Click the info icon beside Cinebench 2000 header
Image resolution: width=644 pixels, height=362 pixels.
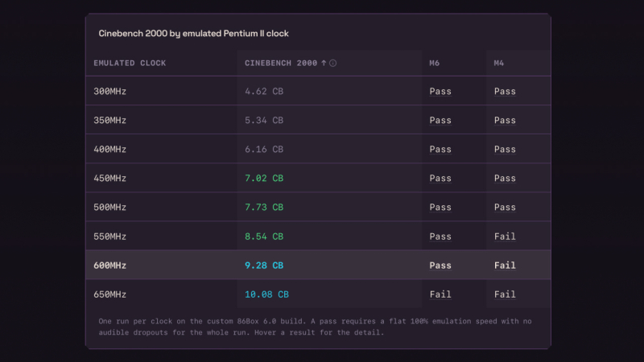pyautogui.click(x=332, y=64)
